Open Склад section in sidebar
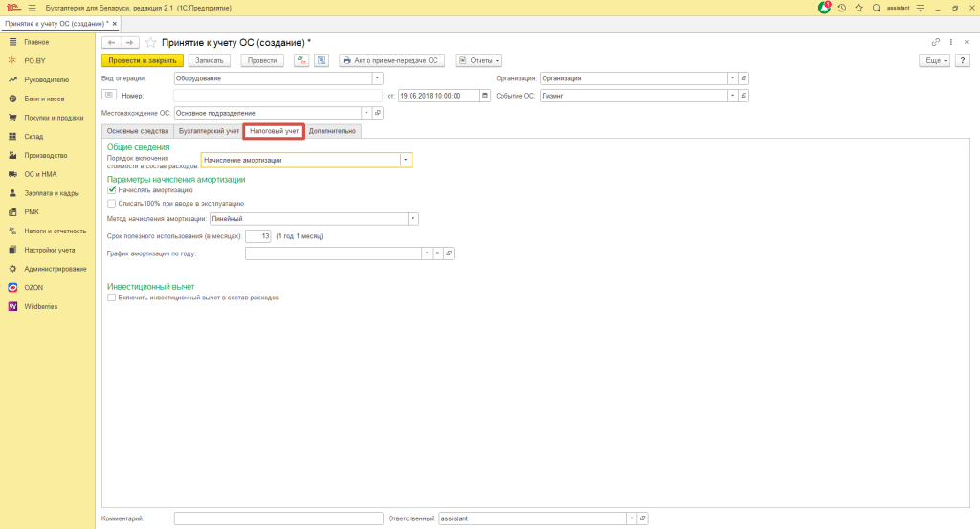This screenshot has height=529, width=980. tap(33, 137)
